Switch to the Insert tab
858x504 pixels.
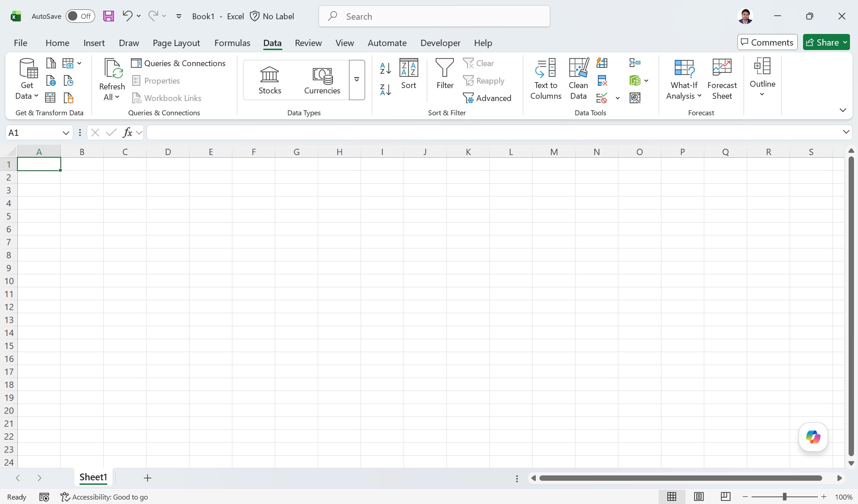pos(94,43)
